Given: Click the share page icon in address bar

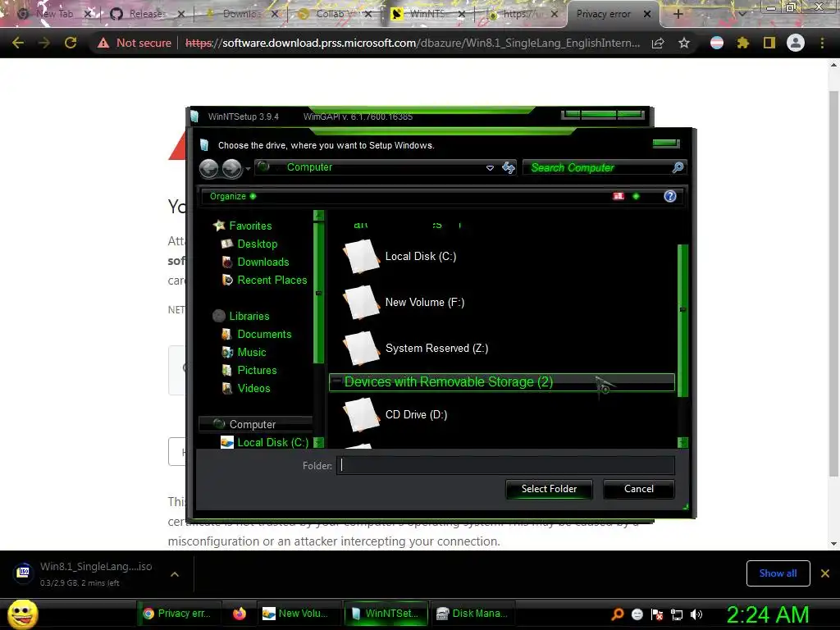Looking at the screenshot, I should 658,43.
